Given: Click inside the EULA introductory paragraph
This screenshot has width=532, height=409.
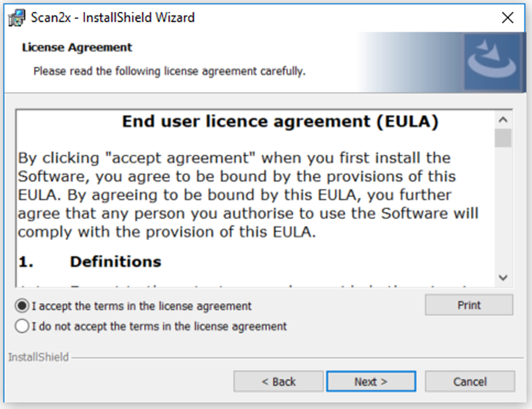Looking at the screenshot, I should 247,194.
